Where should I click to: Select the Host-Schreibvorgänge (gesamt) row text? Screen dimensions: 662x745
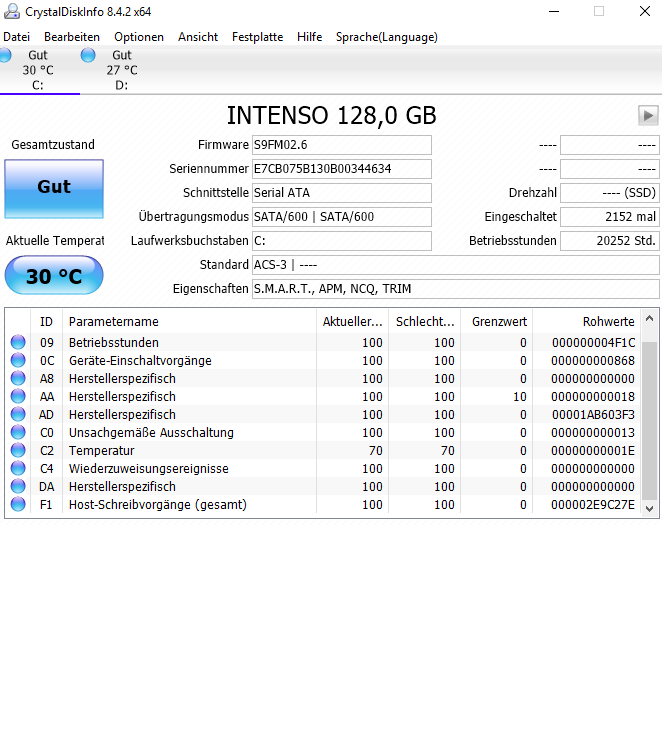158,504
